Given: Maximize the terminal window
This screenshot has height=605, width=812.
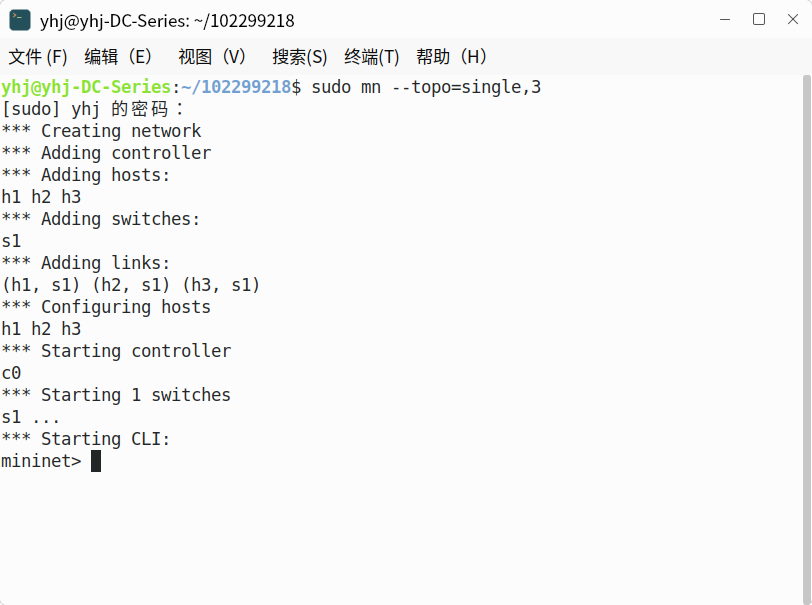Looking at the screenshot, I should (x=759, y=20).
